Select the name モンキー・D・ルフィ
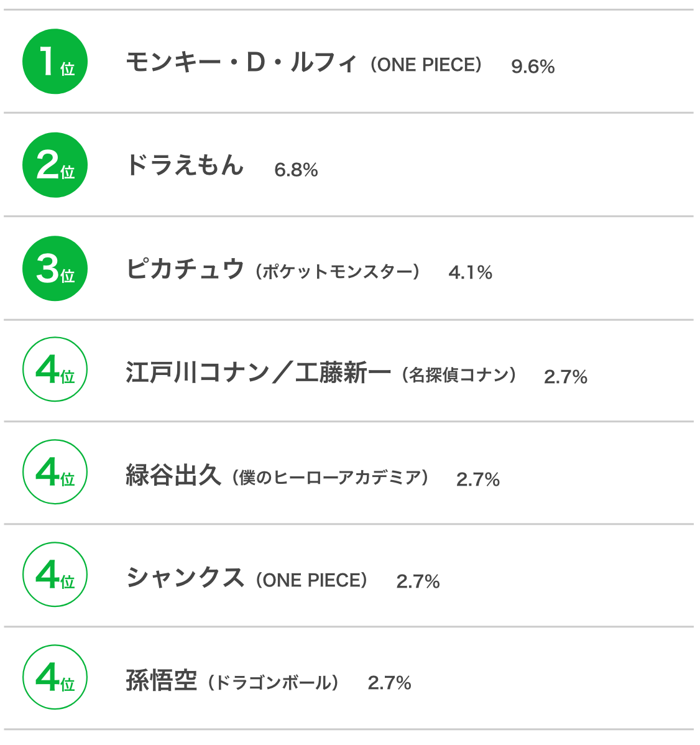This screenshot has width=700, height=745. 241,62
